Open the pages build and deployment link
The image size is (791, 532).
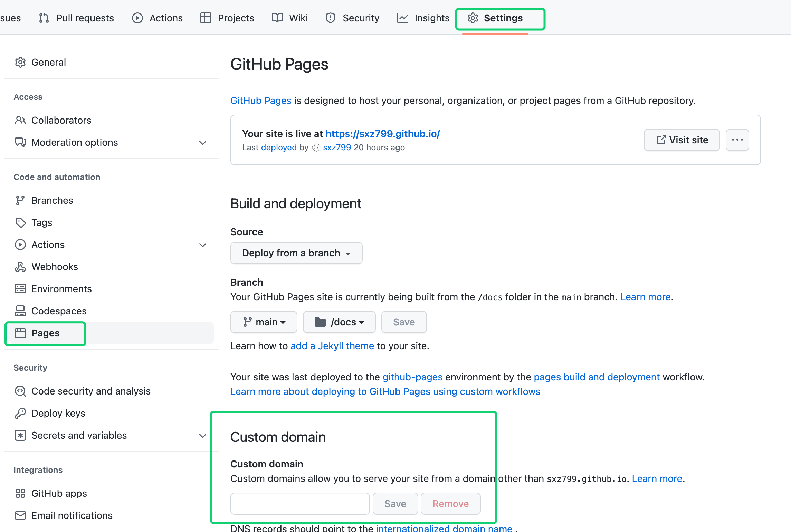click(x=597, y=377)
